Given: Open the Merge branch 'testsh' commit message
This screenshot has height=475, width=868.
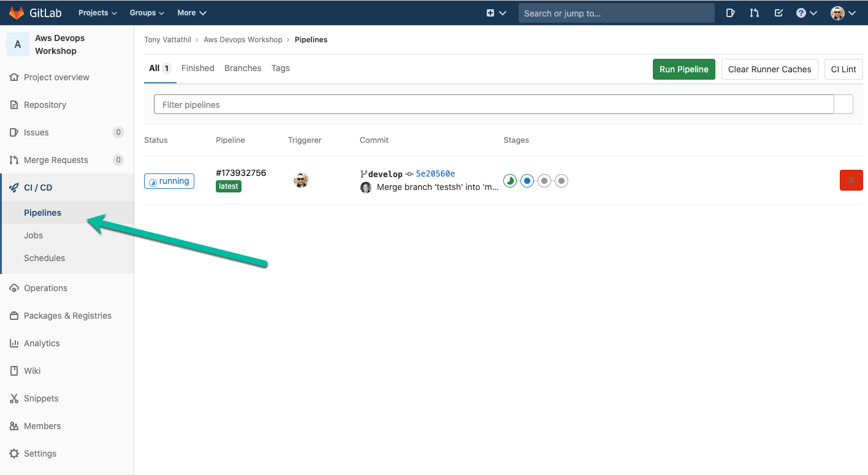Looking at the screenshot, I should (x=438, y=187).
